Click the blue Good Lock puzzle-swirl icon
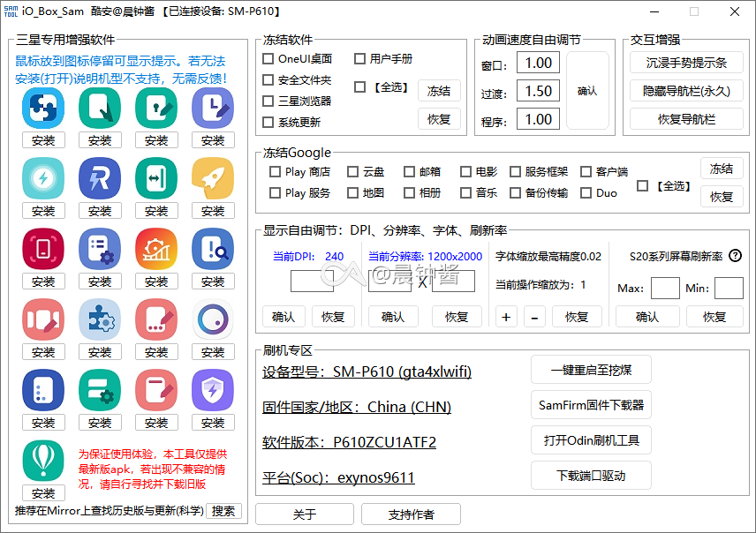Image resolution: width=756 pixels, height=533 pixels. (x=43, y=108)
